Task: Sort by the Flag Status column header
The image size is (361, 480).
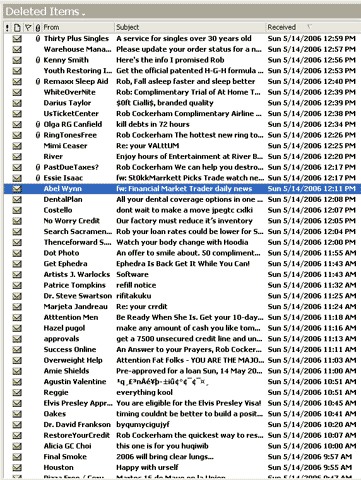Action: tap(28, 28)
